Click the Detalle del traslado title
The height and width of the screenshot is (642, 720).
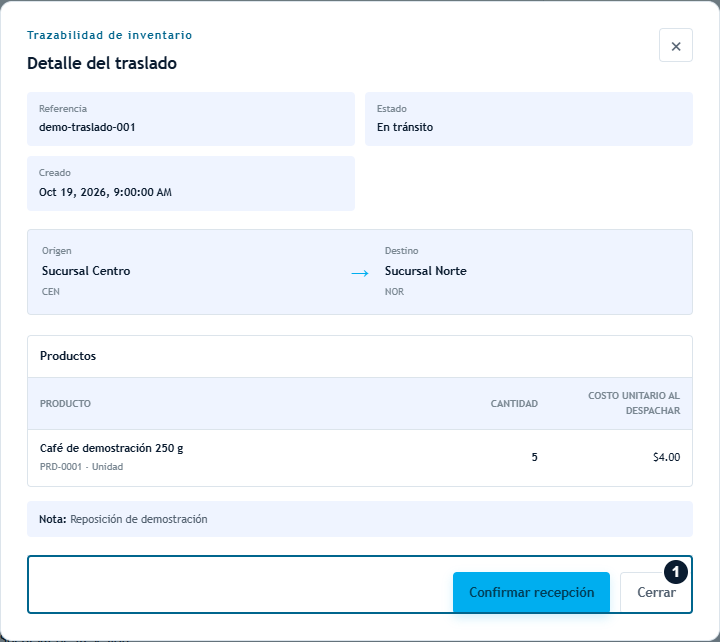pos(102,63)
